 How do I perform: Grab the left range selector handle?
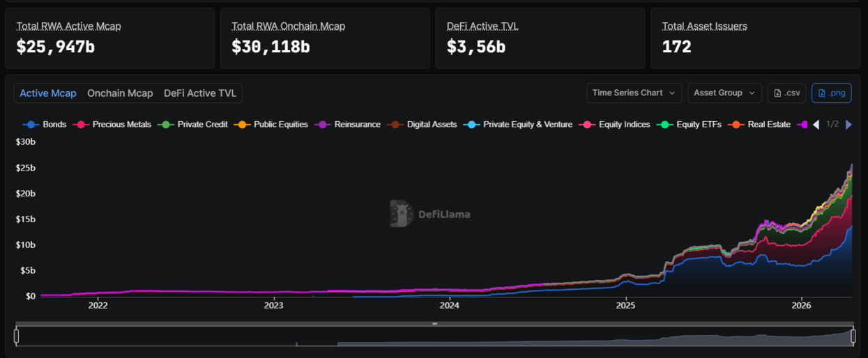point(17,336)
